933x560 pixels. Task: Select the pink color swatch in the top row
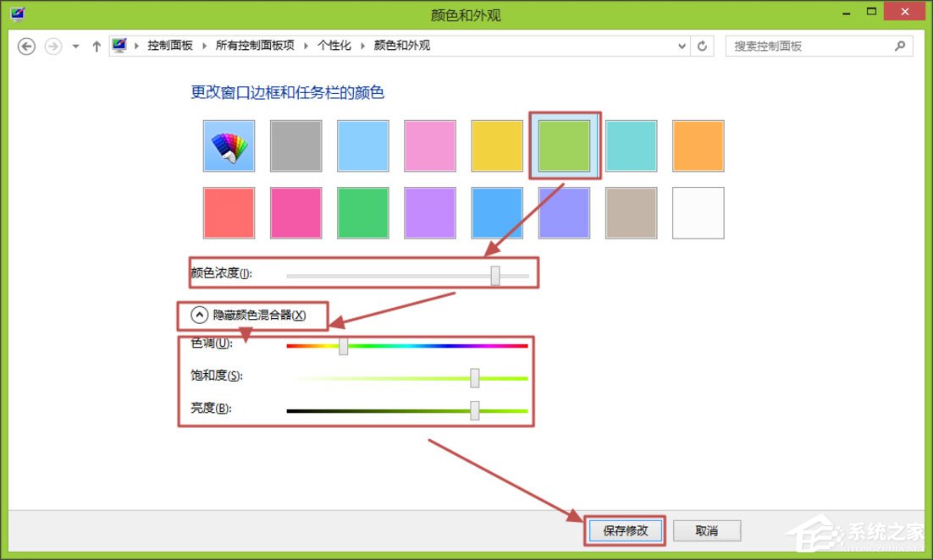(x=429, y=145)
